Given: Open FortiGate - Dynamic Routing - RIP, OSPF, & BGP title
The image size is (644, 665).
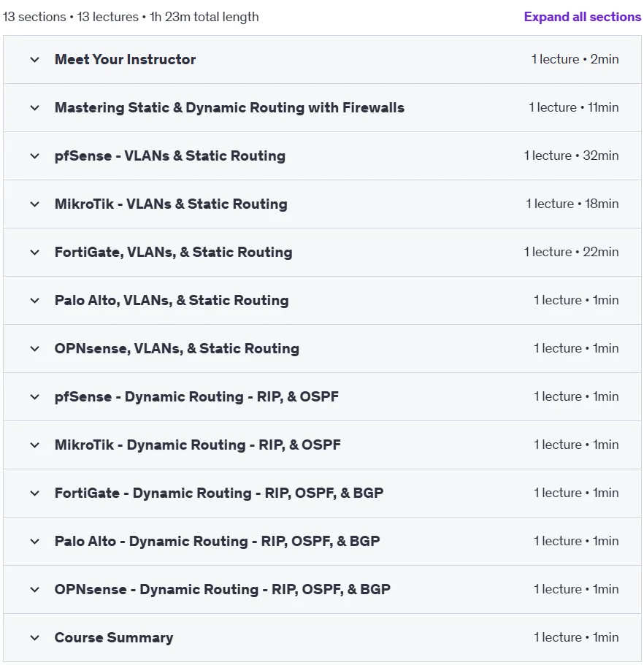Looking at the screenshot, I should click(219, 493).
